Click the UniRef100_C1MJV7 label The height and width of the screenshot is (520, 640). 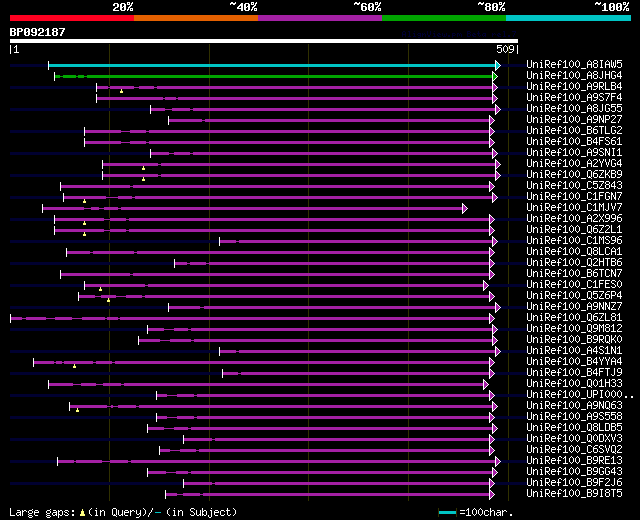coord(574,207)
